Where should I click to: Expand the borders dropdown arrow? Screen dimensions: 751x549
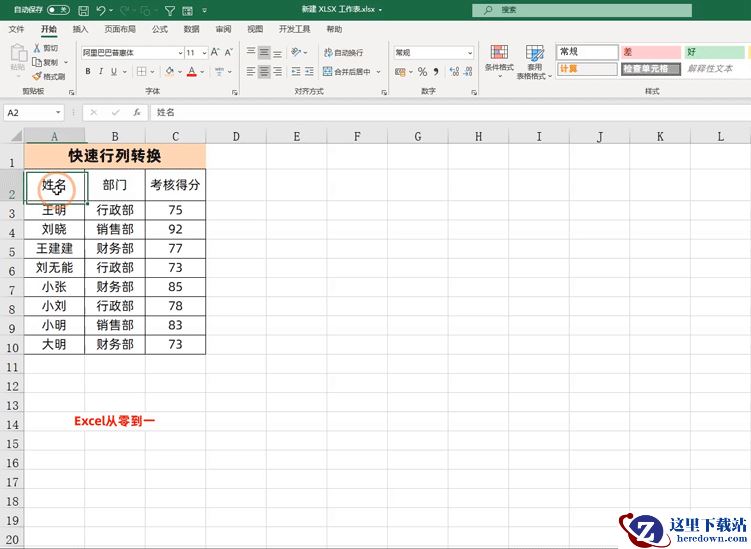pos(152,72)
